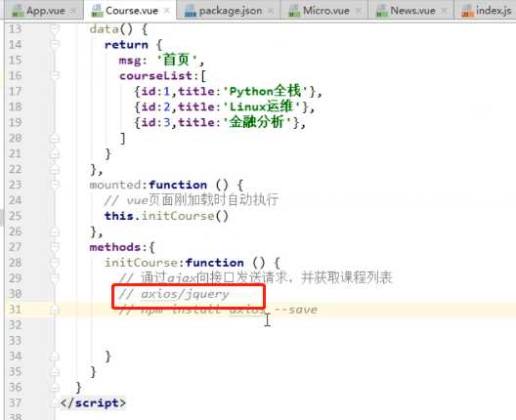Screen dimensions: 516x420
Task: Click the ajax comment on line 29
Action: (256, 278)
